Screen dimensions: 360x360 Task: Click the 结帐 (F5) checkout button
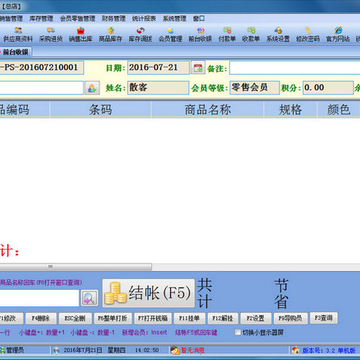click(x=148, y=293)
